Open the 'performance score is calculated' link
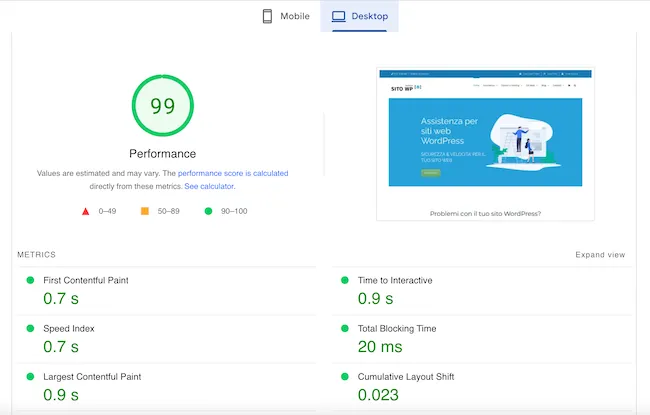Image resolution: width=650 pixels, height=415 pixels. click(233, 173)
